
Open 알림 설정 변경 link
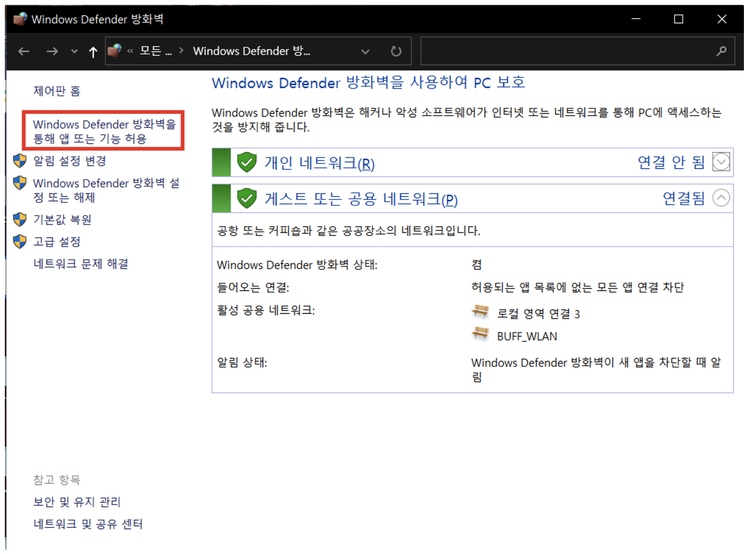tap(69, 161)
